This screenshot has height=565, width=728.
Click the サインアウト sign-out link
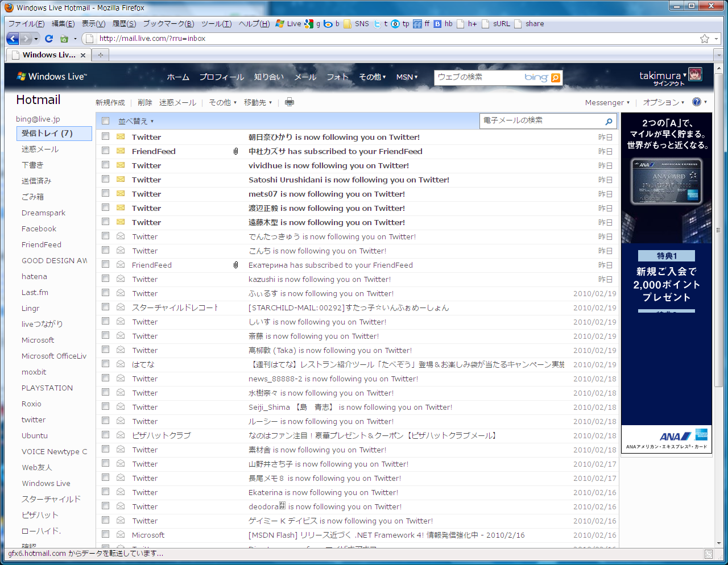pos(669,84)
